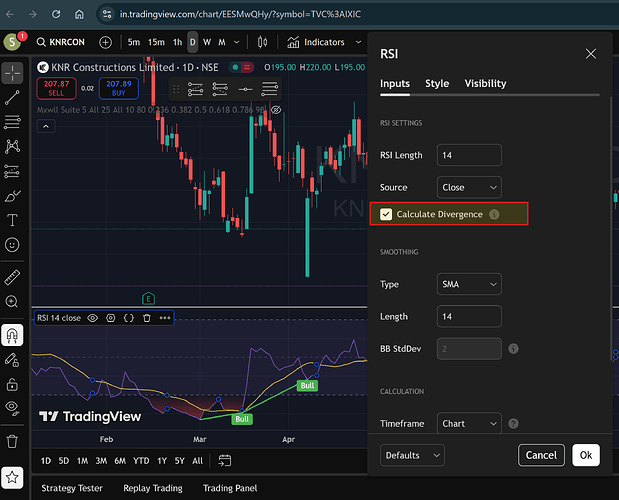Open Timeframe dropdown set to Chart
This screenshot has height=500, width=619.
(469, 423)
